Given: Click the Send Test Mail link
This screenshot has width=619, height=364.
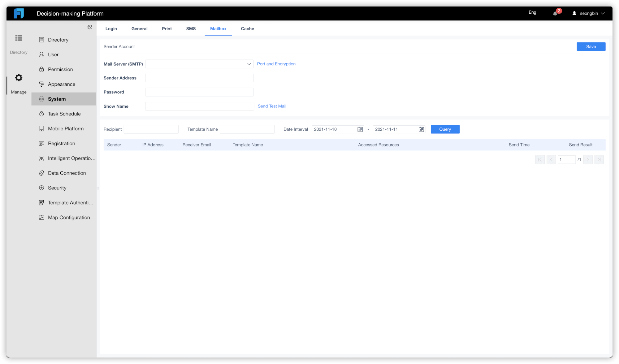Looking at the screenshot, I should pyautogui.click(x=272, y=106).
